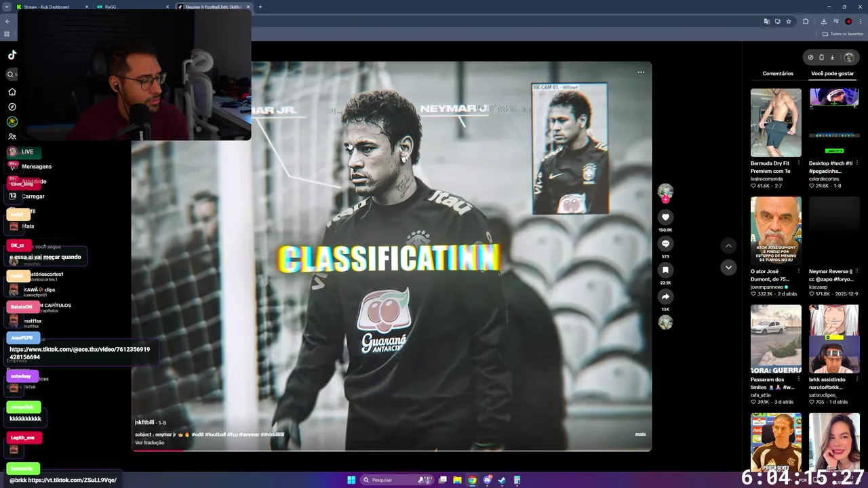The width and height of the screenshot is (868, 488).
Task: Open options for the Passaram dos limites card
Action: tap(799, 380)
